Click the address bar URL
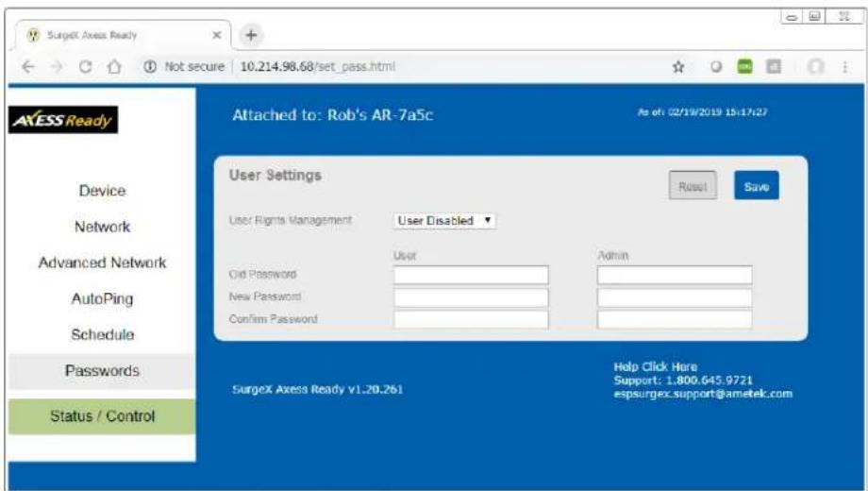Screen dimensions: 868x491 tap(318, 67)
